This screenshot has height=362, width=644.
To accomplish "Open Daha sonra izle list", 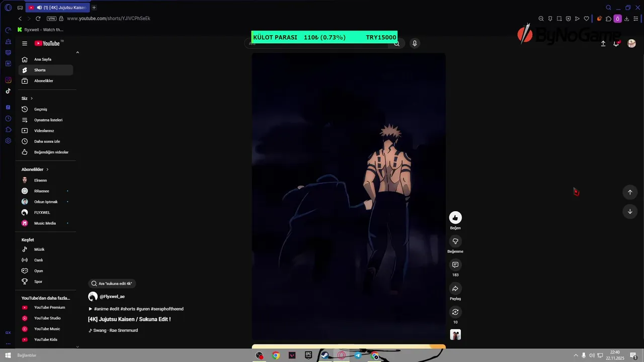I will (46, 141).
